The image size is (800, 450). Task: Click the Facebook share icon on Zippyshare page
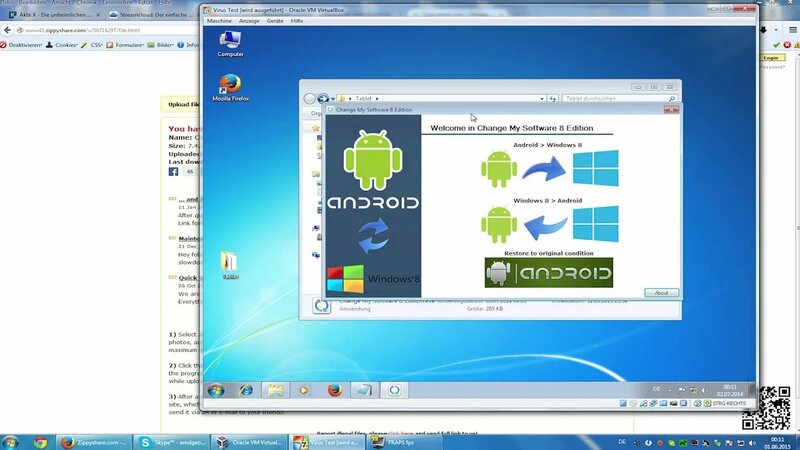pyautogui.click(x=173, y=171)
